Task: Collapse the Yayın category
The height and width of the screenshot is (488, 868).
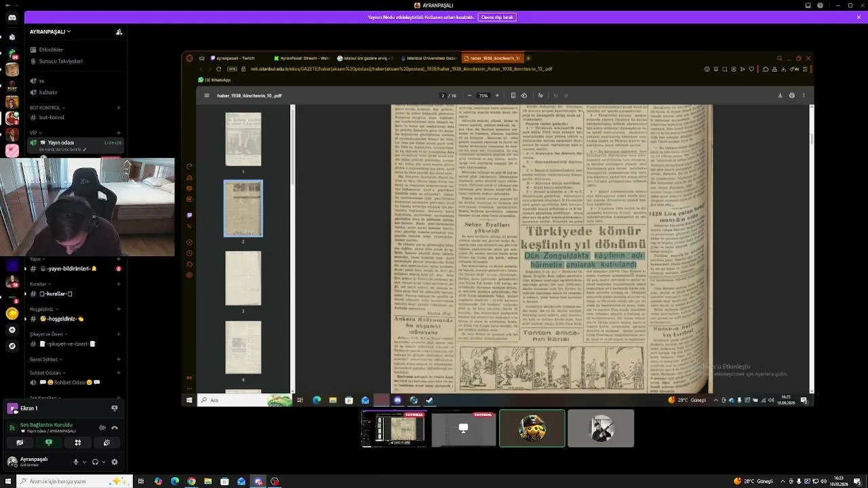Action: 36,259
